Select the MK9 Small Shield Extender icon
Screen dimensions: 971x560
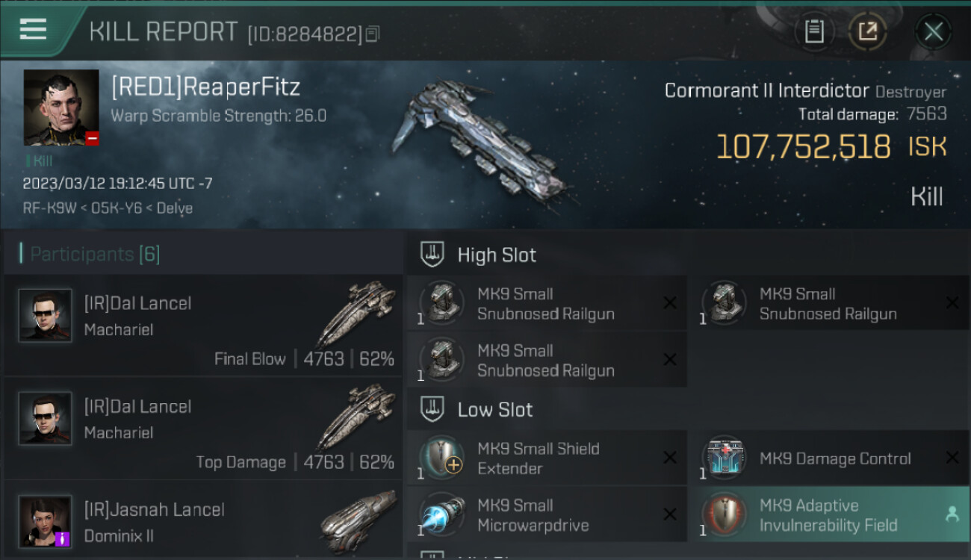(441, 458)
